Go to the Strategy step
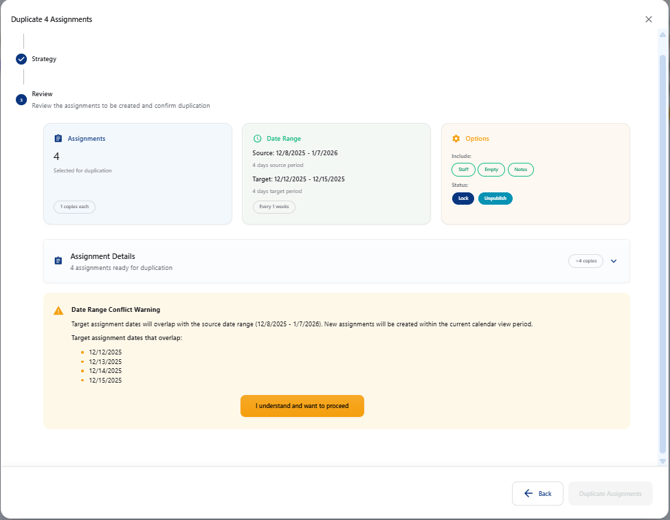 click(44, 59)
